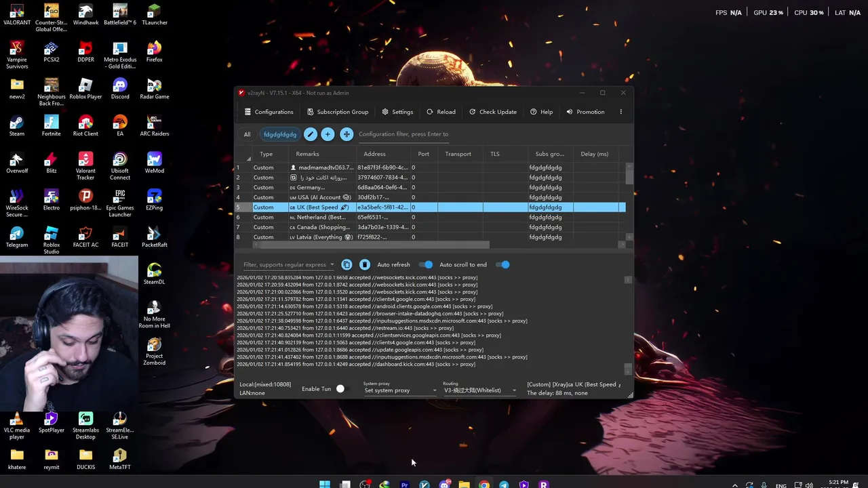This screenshot has width=868, height=488.
Task: Show hidden system tray icons
Action: click(735, 485)
